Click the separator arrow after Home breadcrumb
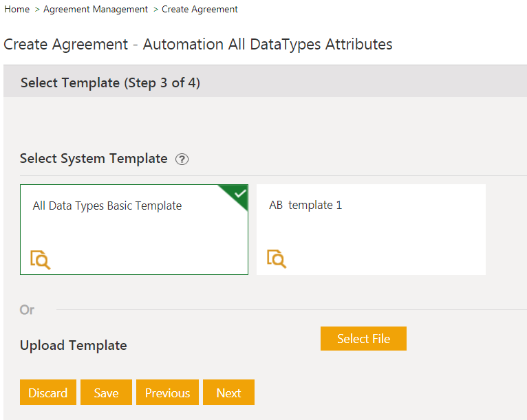This screenshot has height=420, width=527. (37, 10)
